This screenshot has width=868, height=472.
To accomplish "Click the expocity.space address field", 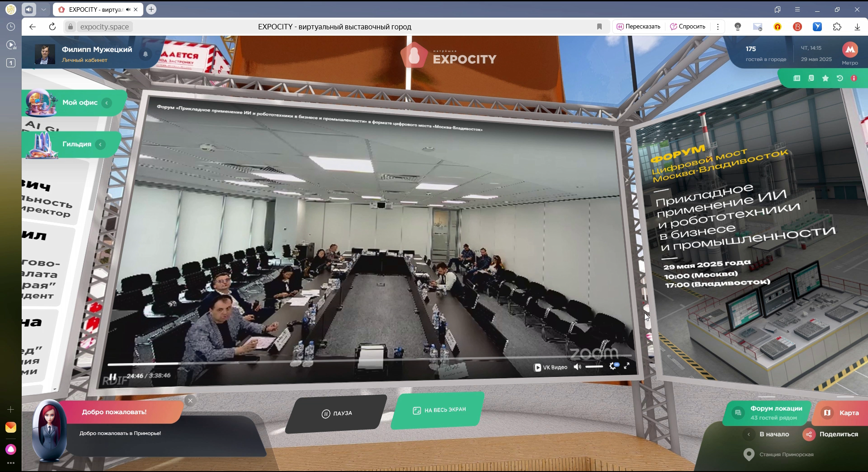I will pyautogui.click(x=104, y=27).
